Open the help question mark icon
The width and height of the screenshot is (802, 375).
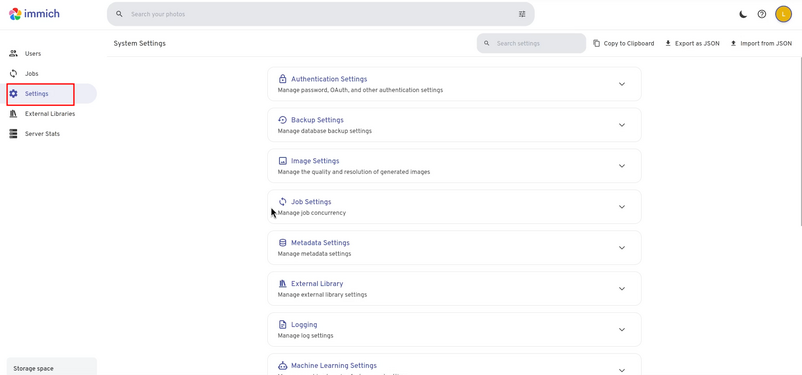[x=762, y=14]
